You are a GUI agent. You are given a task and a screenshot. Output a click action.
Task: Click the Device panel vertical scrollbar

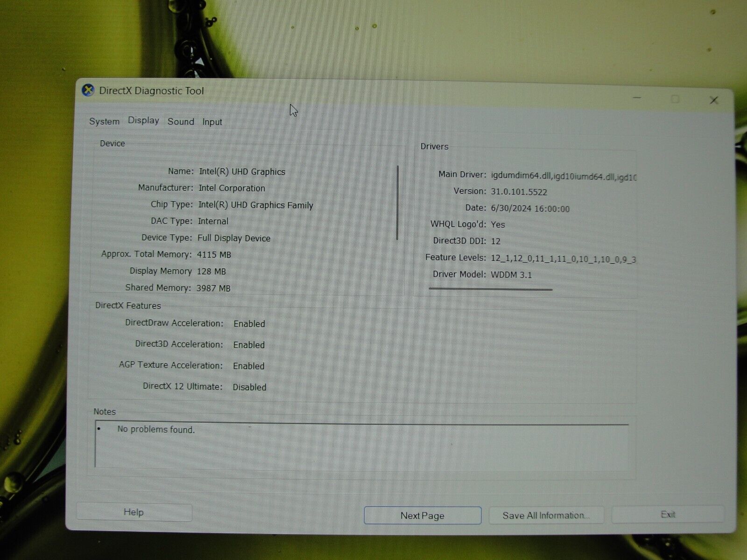click(397, 203)
